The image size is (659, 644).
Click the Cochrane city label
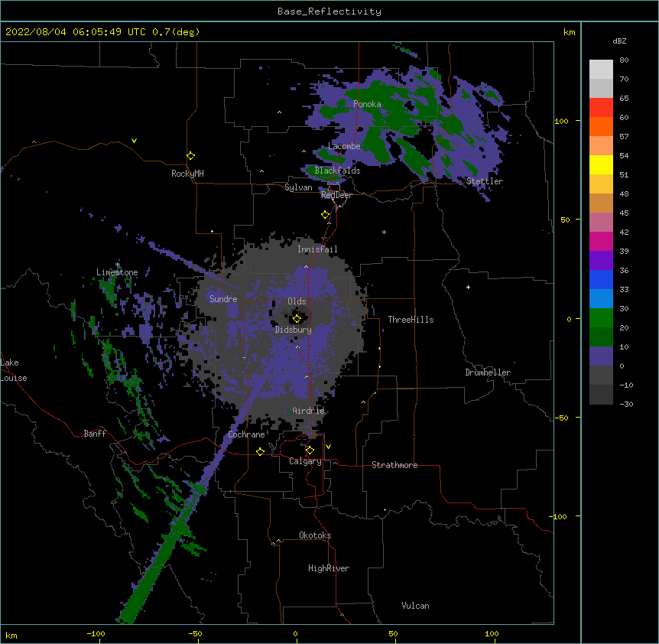click(246, 434)
